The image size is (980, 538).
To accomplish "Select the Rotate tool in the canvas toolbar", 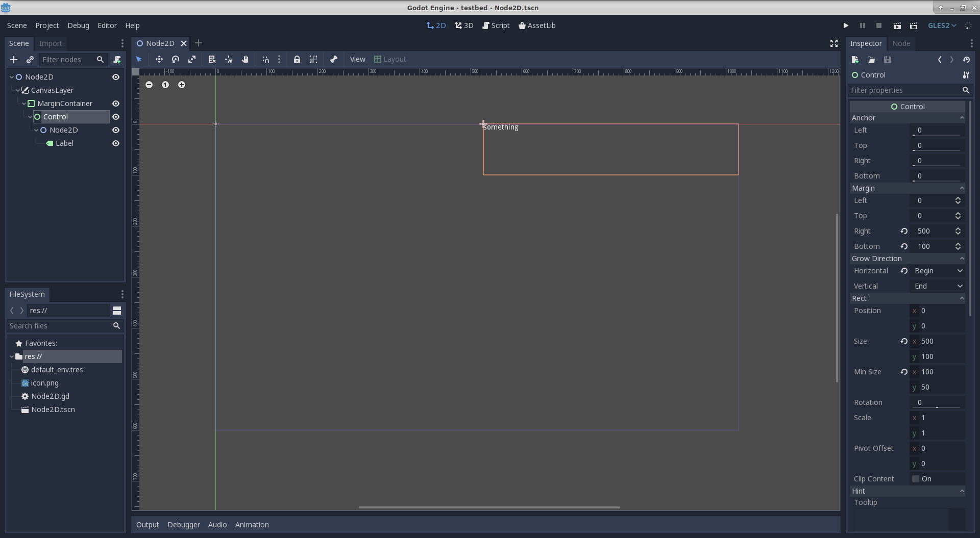I will 175,59.
